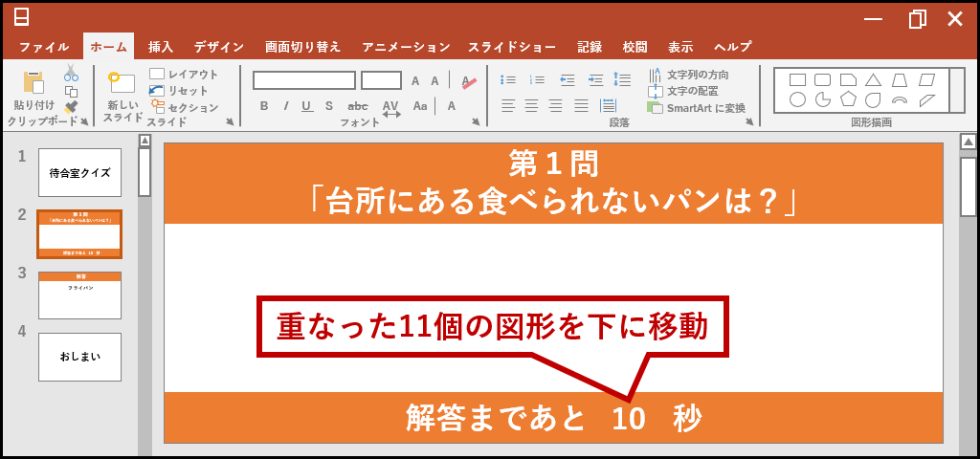Click the Change Case Aa icon
This screenshot has height=459, width=980.
(x=420, y=106)
